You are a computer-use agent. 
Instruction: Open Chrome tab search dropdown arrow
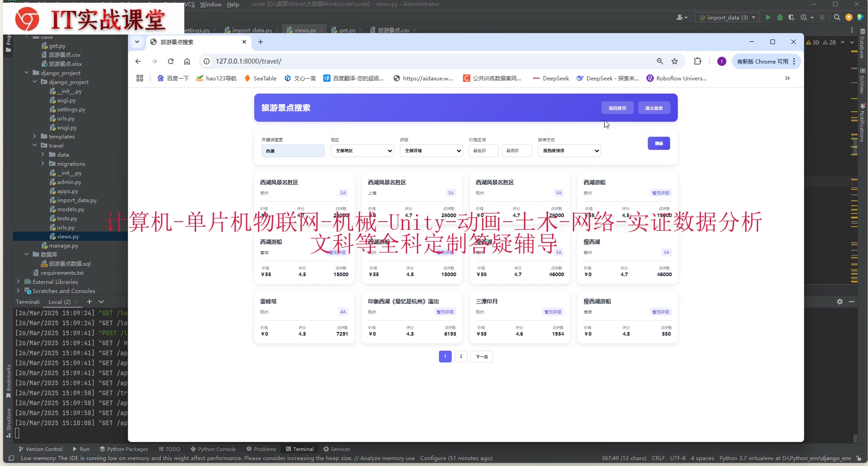[137, 42]
